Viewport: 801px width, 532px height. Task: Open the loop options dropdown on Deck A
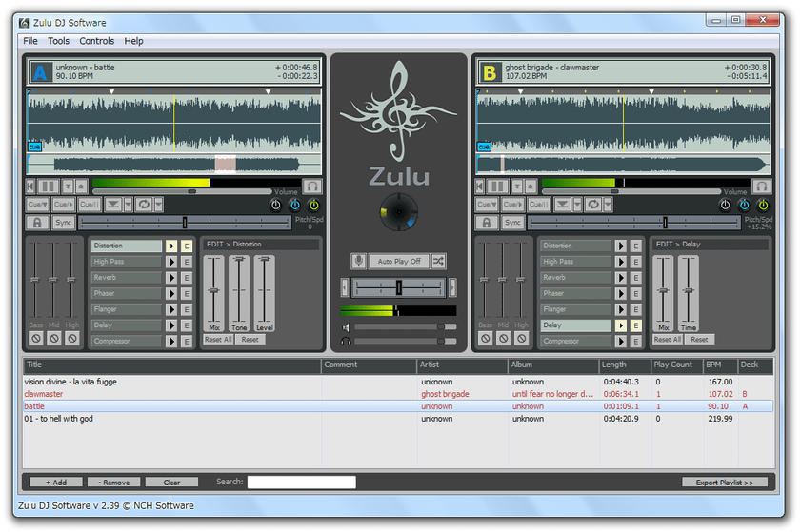point(159,205)
